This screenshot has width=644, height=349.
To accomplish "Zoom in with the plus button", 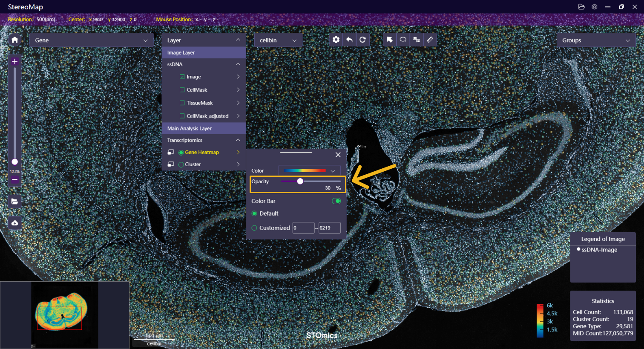I will click(15, 62).
